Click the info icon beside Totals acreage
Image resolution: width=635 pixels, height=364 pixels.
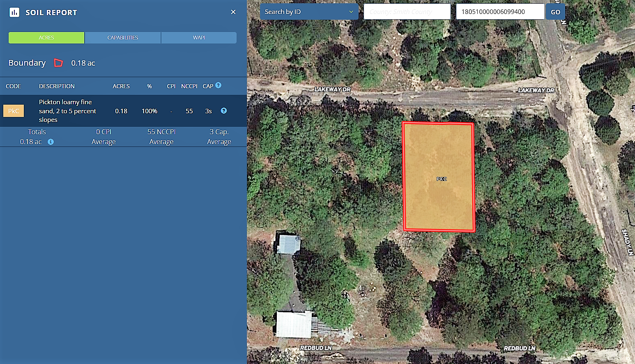pos(51,142)
